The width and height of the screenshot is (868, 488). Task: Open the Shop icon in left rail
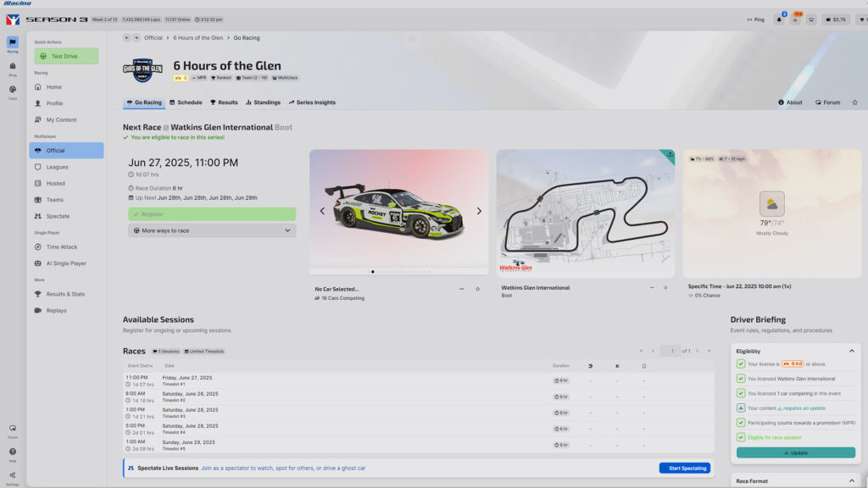point(12,68)
